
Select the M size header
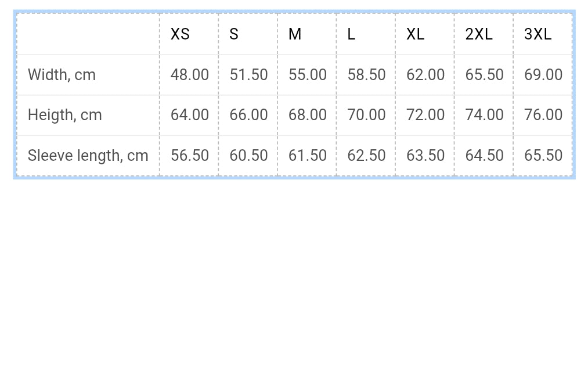point(295,34)
